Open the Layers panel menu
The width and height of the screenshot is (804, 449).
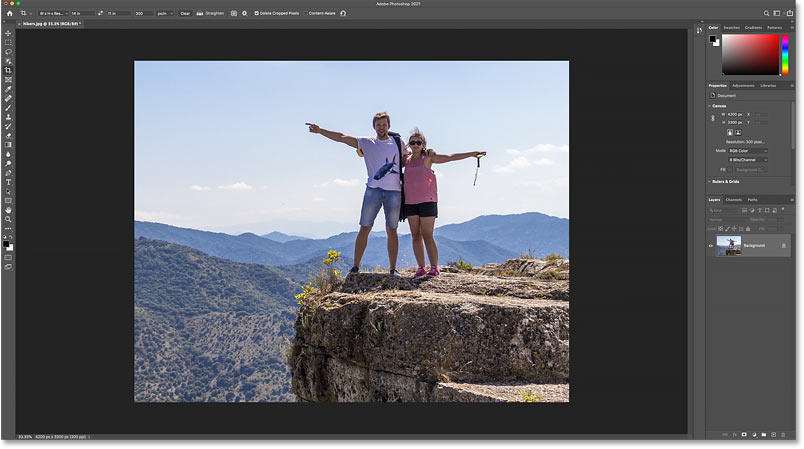792,200
